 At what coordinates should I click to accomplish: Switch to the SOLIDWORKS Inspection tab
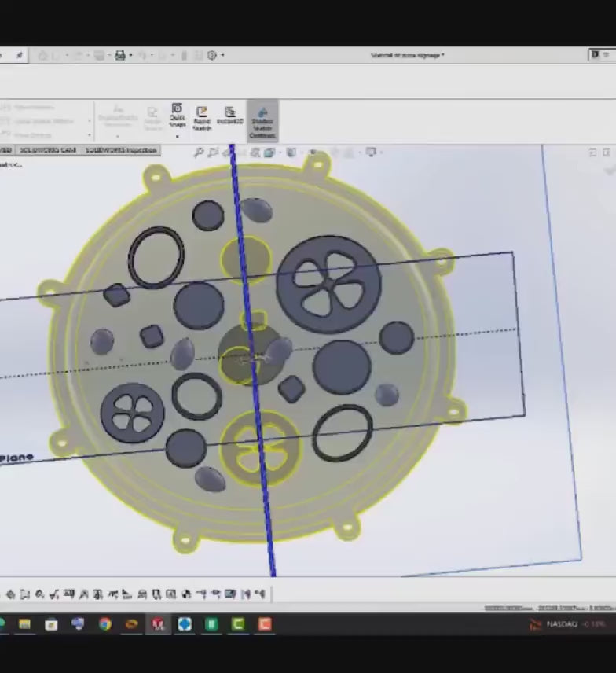(121, 150)
